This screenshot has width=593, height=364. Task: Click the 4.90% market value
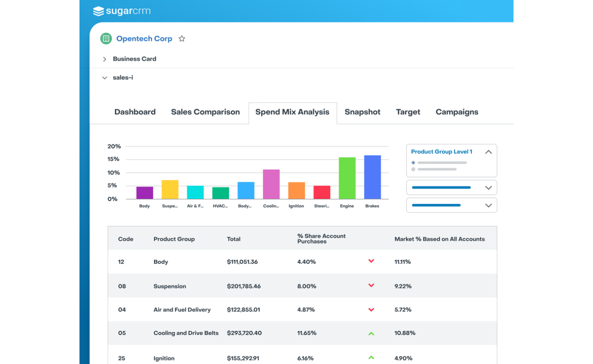403,359
